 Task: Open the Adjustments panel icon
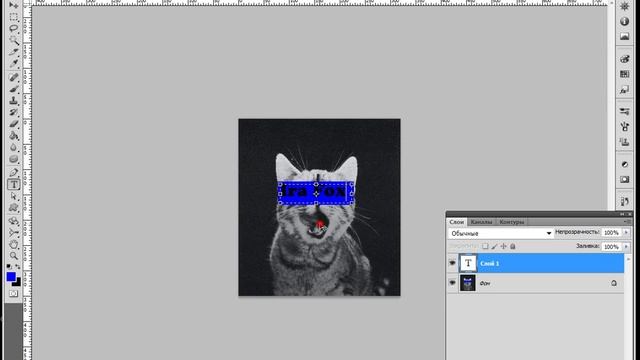[x=624, y=164]
